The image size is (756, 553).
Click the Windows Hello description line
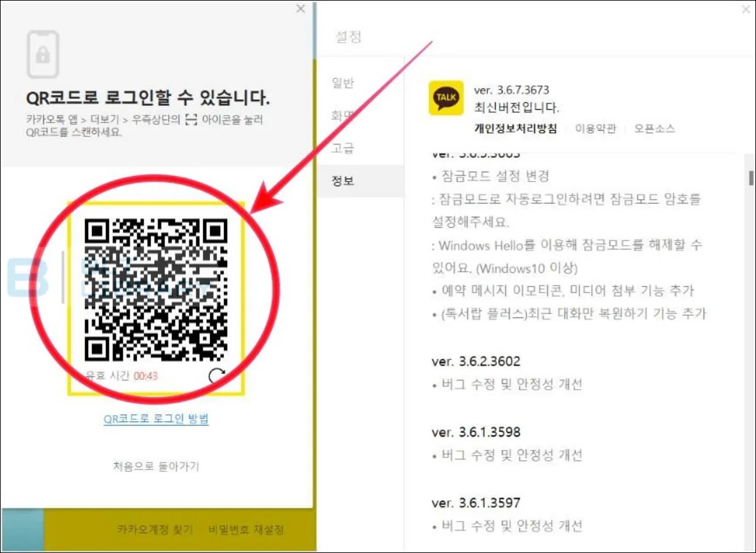[567, 256]
